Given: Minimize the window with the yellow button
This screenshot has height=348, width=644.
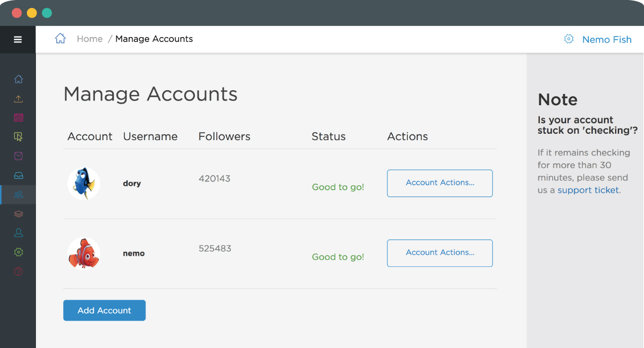Looking at the screenshot, I should [32, 13].
